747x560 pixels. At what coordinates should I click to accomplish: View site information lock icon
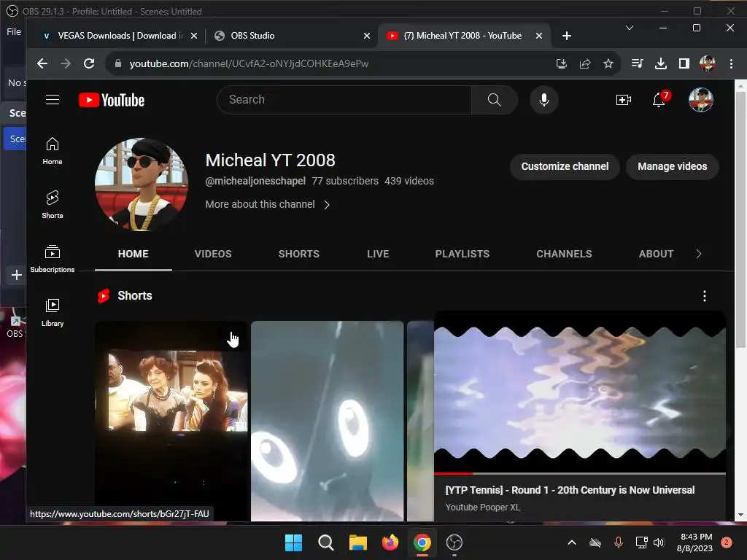coord(118,63)
